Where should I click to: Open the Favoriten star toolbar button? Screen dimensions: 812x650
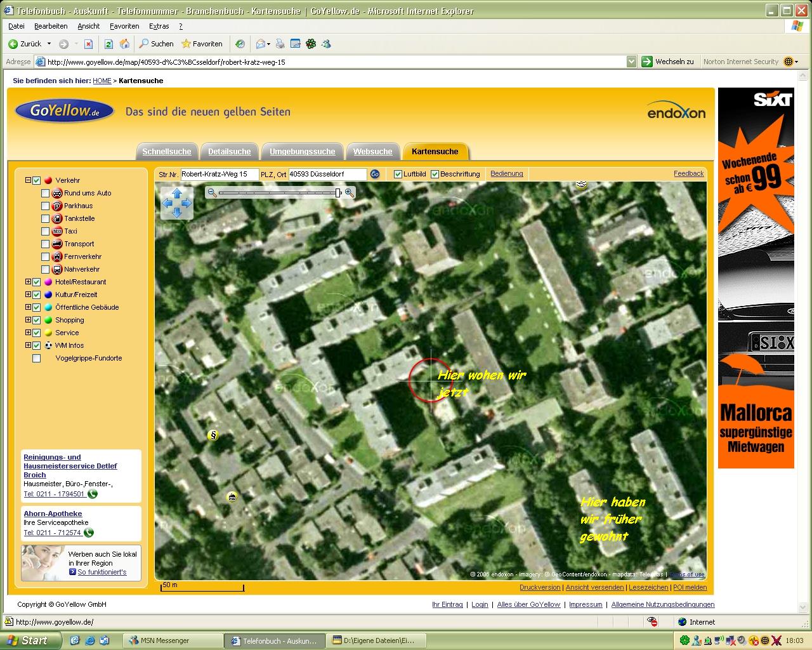[202, 44]
